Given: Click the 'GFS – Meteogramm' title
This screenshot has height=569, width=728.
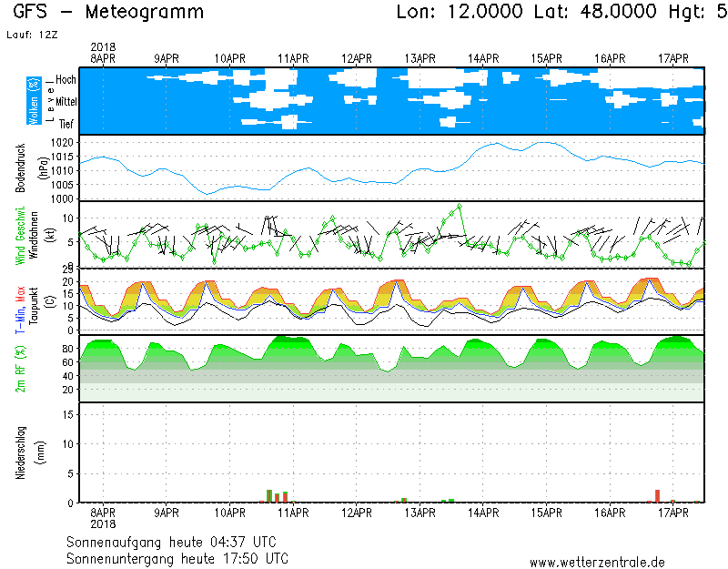Looking at the screenshot, I should pos(108,12).
